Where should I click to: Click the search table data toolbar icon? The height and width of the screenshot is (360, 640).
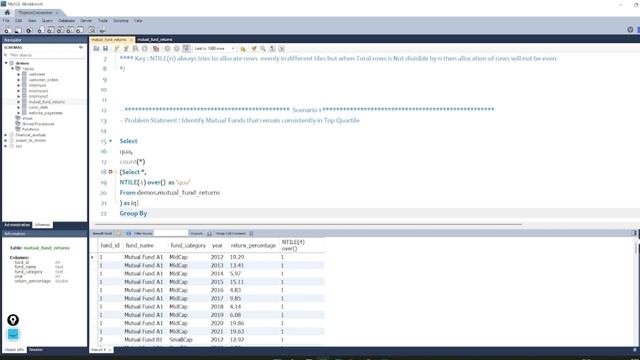91,30
